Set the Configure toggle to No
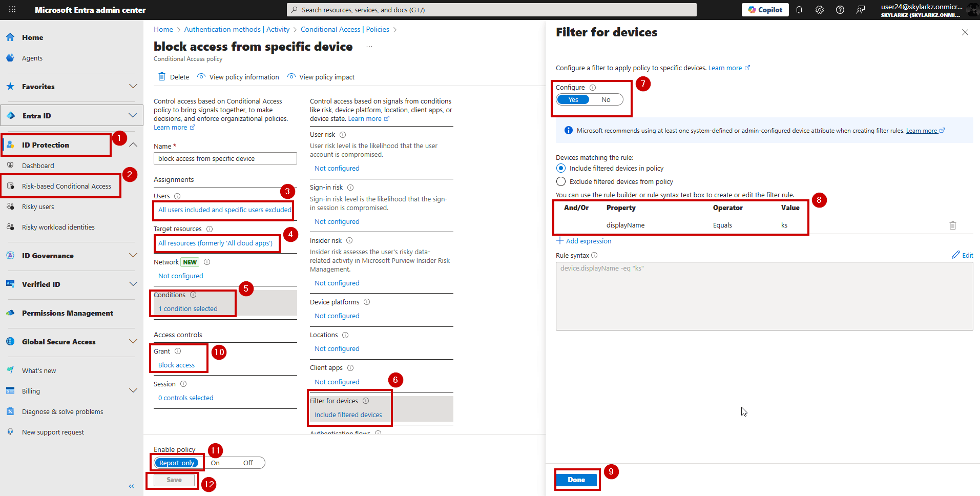Viewport: 980px width, 496px height. click(606, 99)
